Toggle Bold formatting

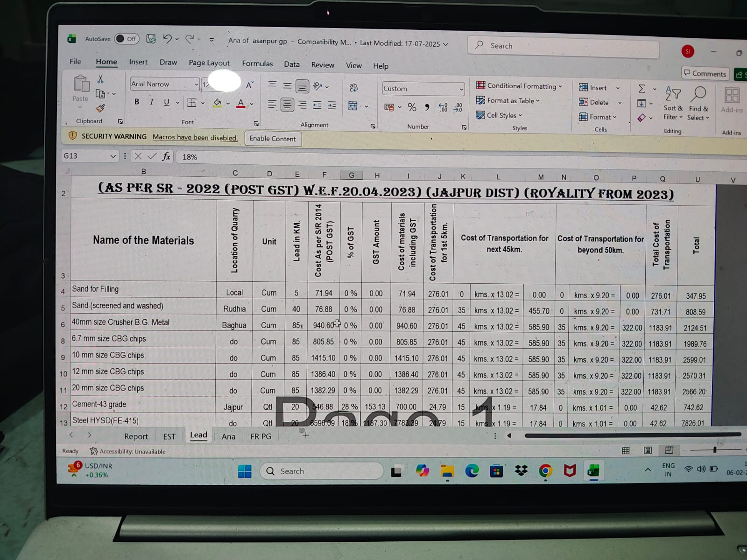137,102
